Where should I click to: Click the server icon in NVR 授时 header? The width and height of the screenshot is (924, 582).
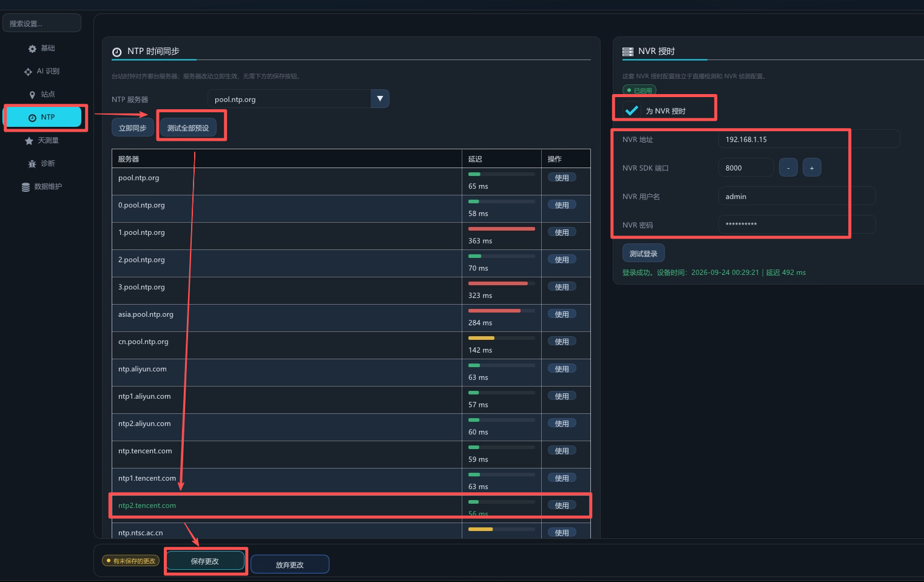(628, 52)
